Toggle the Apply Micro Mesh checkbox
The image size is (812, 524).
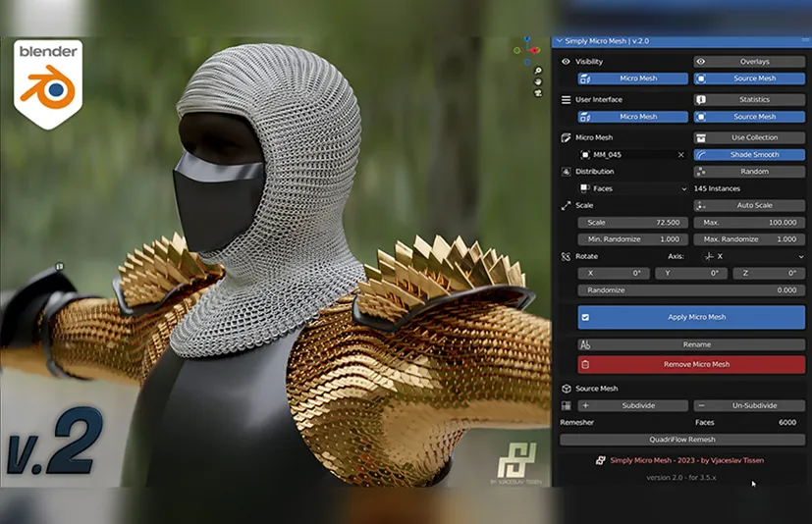click(585, 317)
